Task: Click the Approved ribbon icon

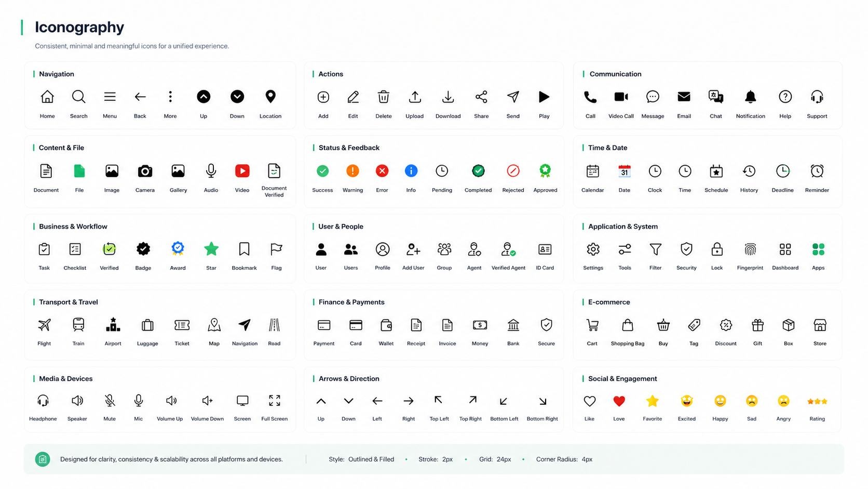Action: (x=545, y=171)
